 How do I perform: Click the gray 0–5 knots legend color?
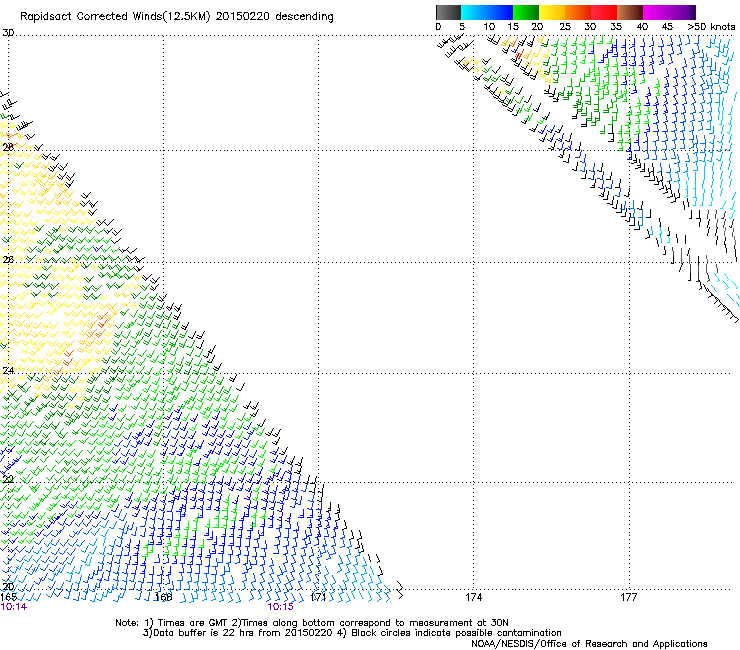click(448, 12)
